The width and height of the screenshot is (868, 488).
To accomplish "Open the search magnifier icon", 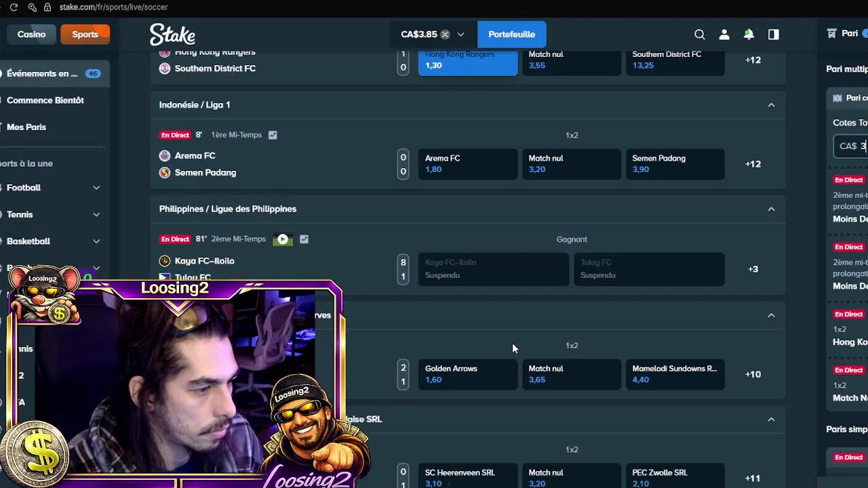I will pyautogui.click(x=700, y=35).
